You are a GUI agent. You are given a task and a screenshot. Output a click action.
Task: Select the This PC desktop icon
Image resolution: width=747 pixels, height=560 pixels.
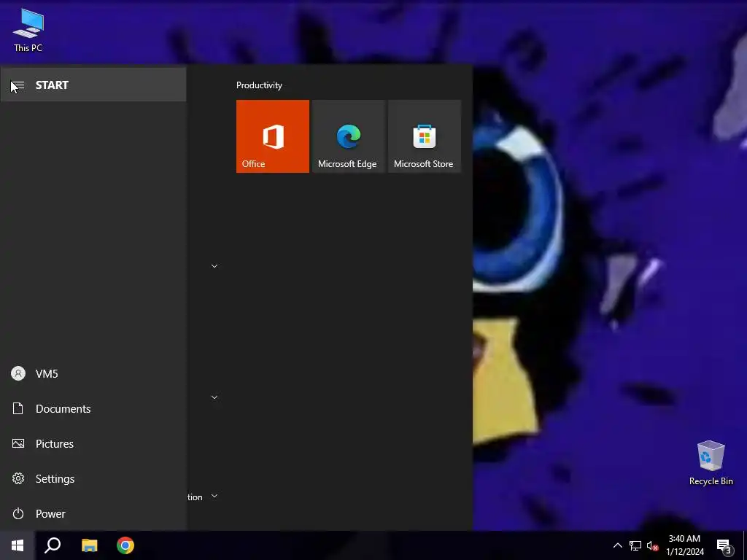click(x=28, y=31)
